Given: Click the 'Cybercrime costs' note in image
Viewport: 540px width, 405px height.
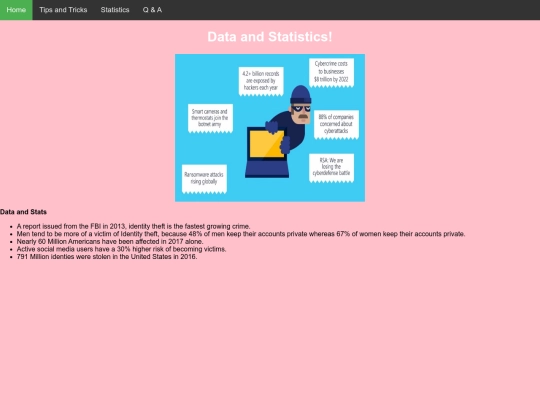Looking at the screenshot, I should 331,72.
